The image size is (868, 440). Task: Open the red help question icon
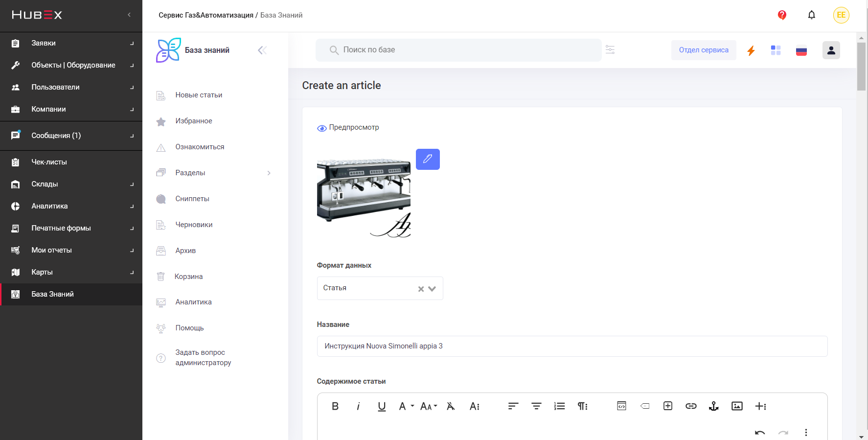click(782, 15)
